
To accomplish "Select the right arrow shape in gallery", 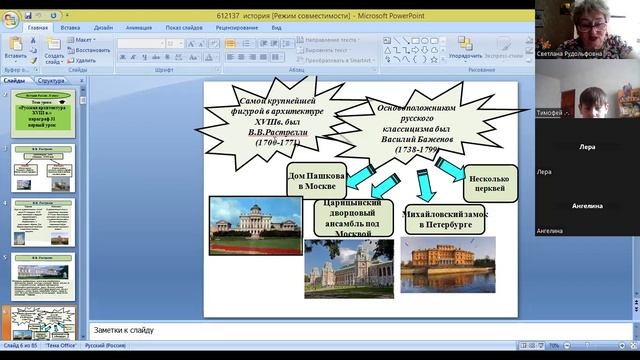I will coord(415,50).
